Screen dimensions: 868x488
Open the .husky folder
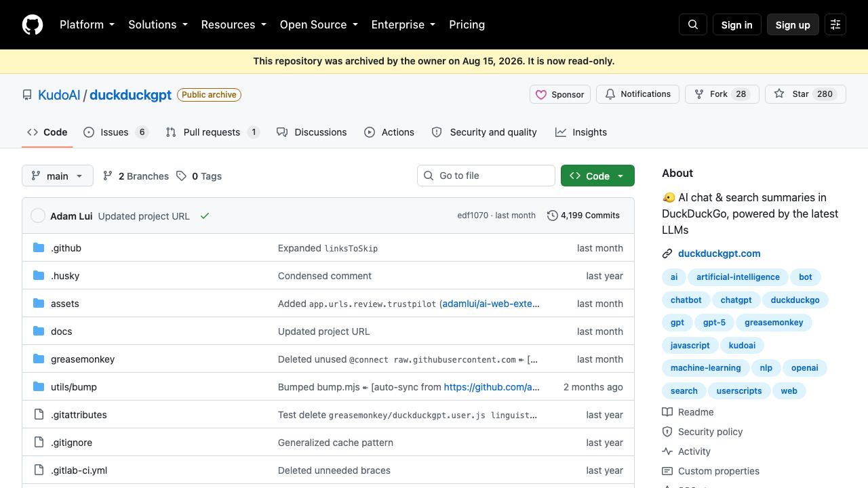pos(65,276)
